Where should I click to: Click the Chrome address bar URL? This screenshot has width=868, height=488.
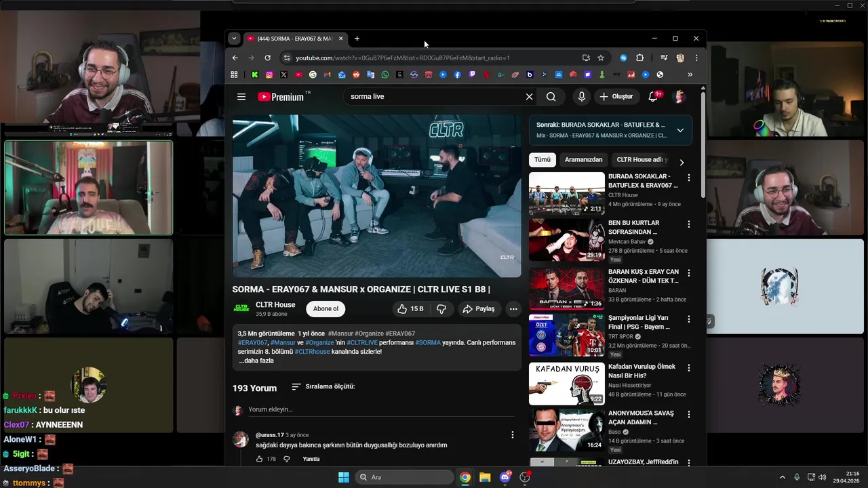click(x=403, y=58)
